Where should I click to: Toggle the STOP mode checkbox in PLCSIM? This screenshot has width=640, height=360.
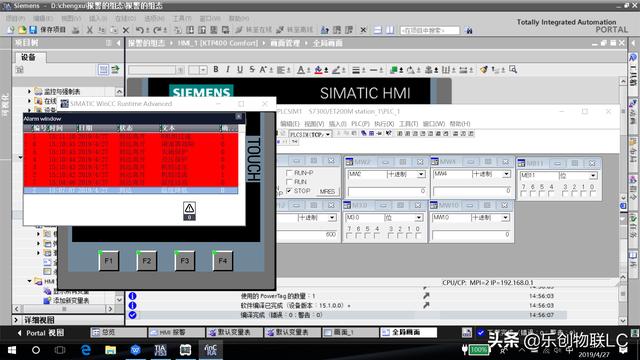[289, 191]
